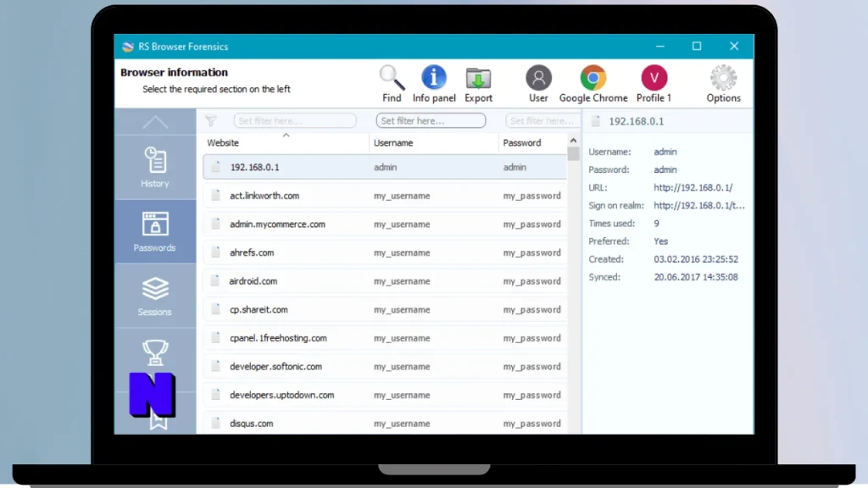Open URL link http://192.168.0.1/
868x488 pixels.
pos(693,187)
